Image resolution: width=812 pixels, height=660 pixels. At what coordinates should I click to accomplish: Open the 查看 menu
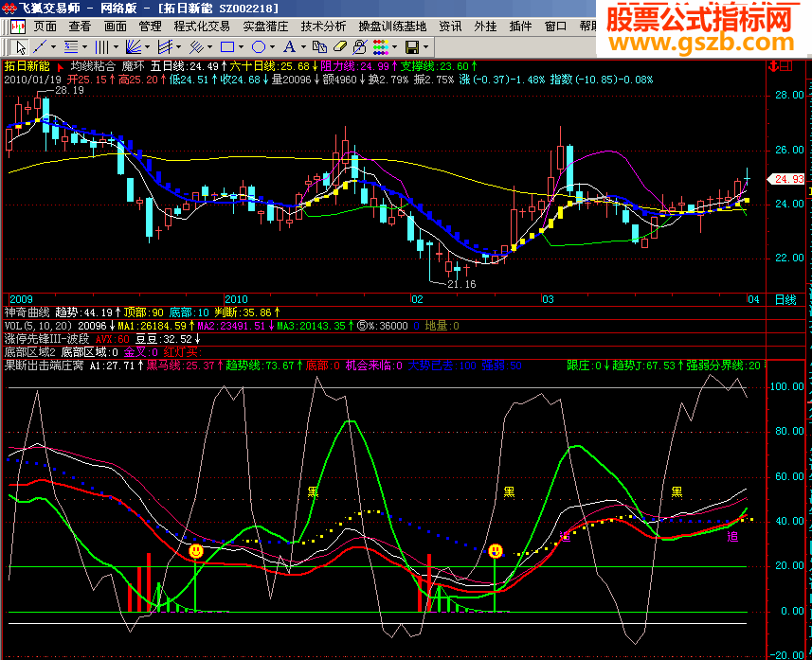80,27
